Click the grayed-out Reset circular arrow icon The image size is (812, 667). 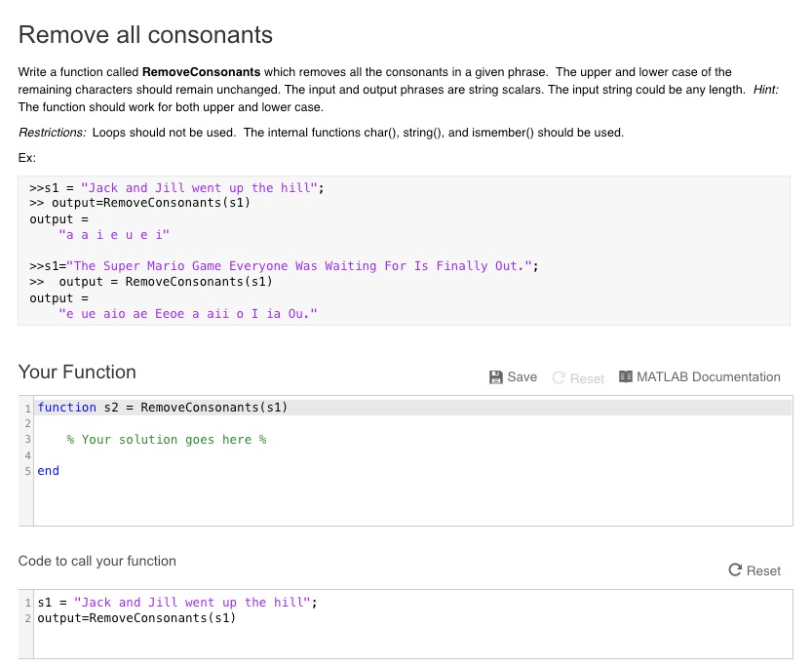pos(557,376)
